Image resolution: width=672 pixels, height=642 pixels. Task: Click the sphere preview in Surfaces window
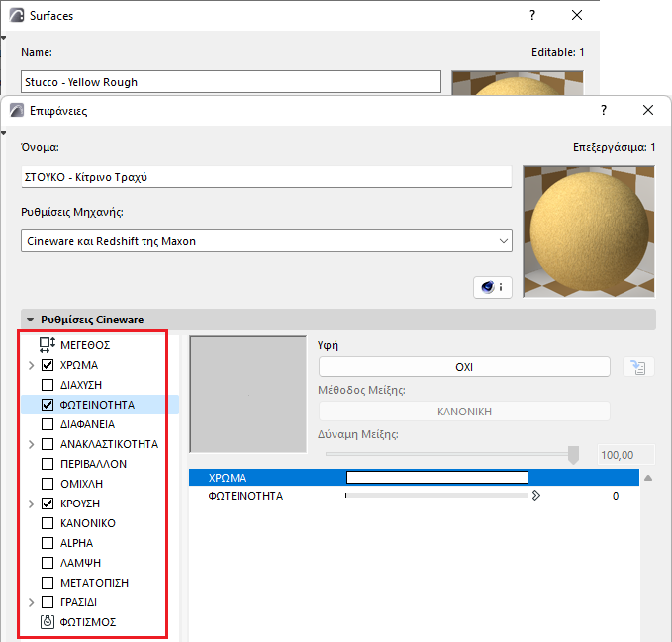pyautogui.click(x=518, y=83)
